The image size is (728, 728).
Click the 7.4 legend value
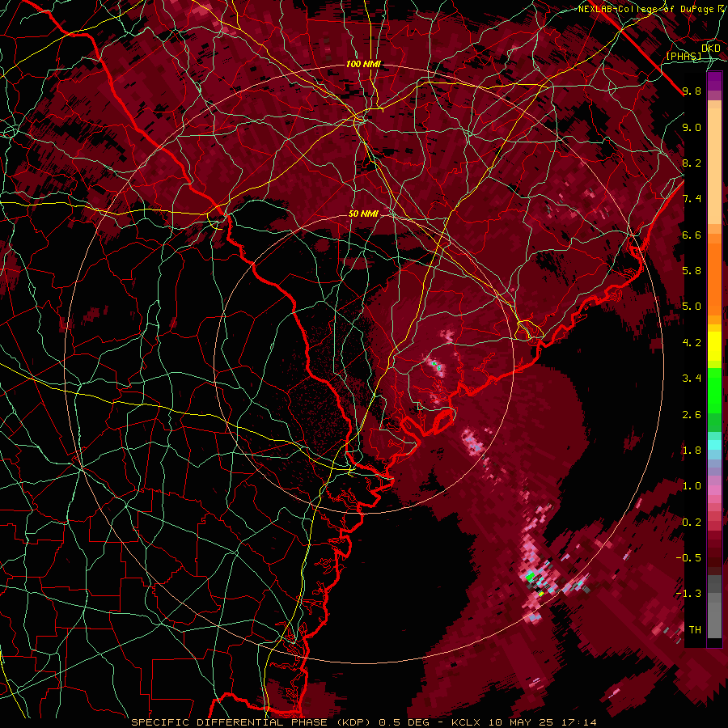[692, 199]
